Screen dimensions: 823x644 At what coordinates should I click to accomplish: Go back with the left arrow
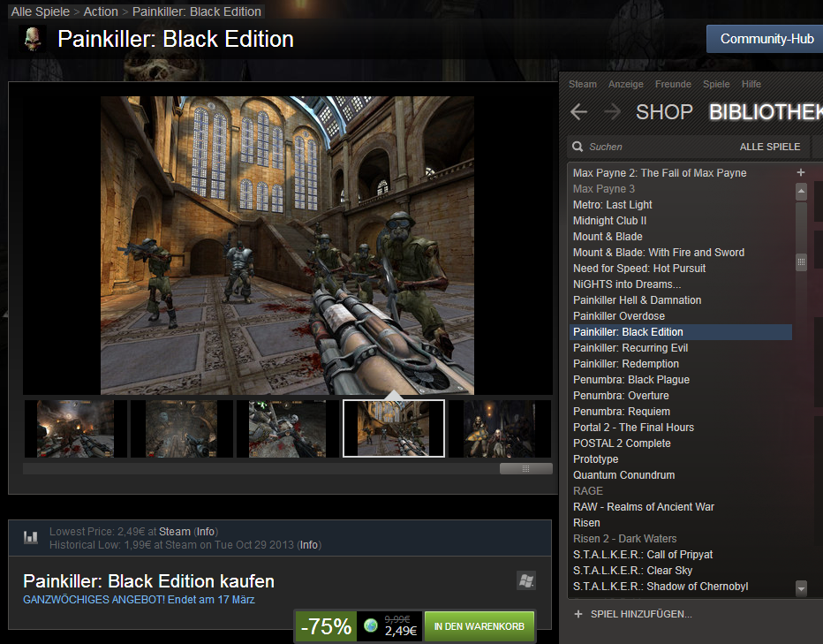[579, 112]
